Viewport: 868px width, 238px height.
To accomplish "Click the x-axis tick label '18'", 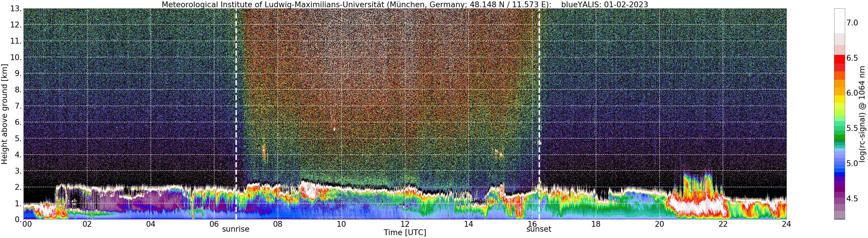I will click(596, 224).
